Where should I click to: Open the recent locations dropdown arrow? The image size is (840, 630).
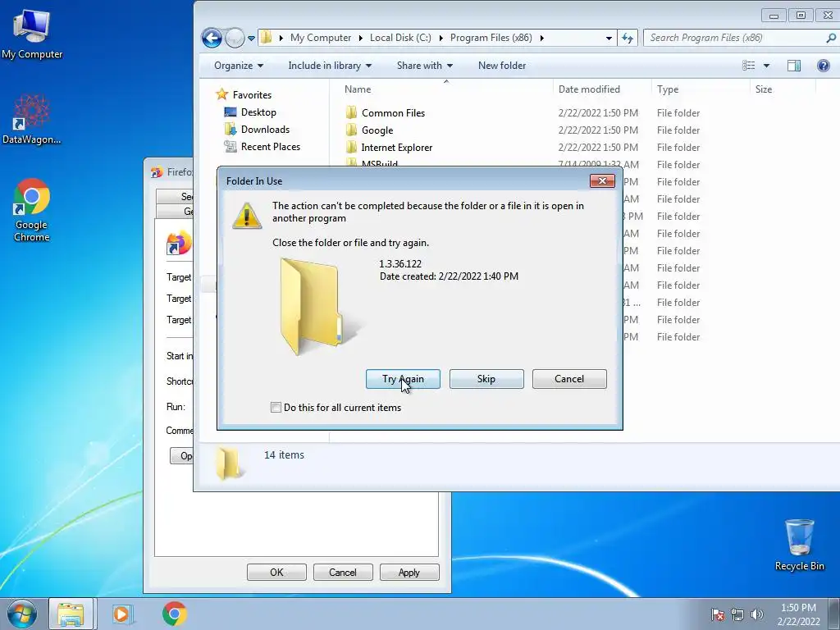(251, 38)
